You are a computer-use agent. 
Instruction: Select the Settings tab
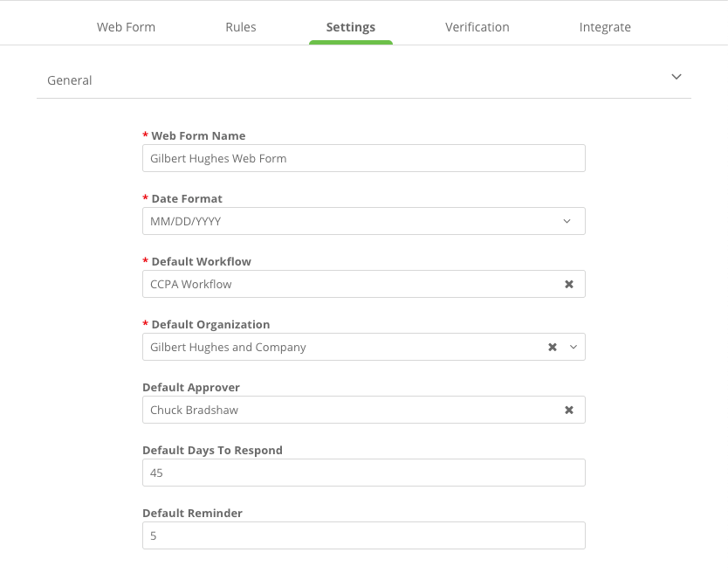351,27
